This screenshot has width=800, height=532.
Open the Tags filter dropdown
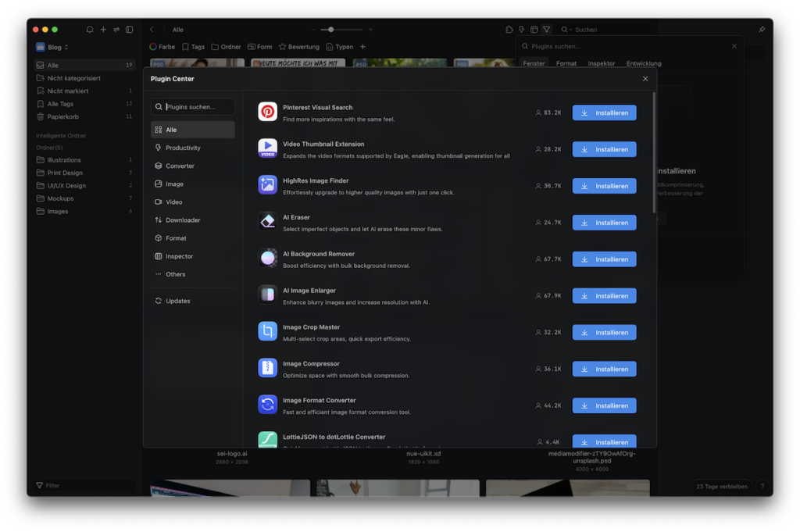click(194, 47)
